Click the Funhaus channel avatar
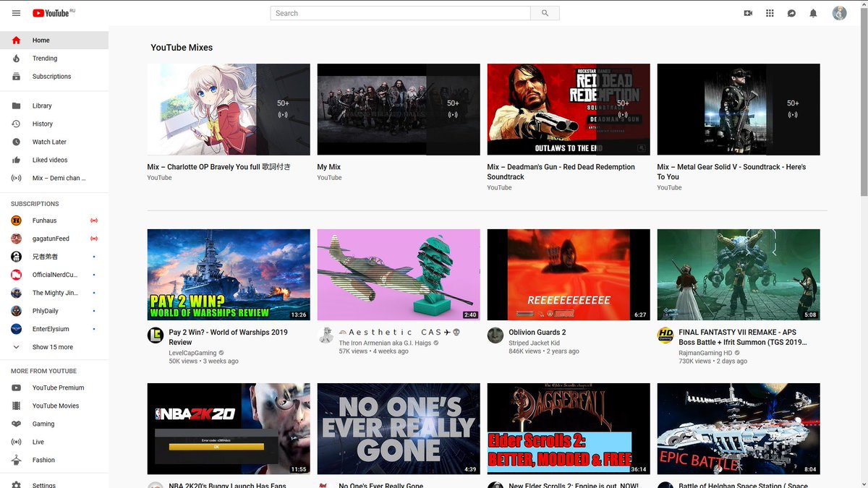This screenshot has height=488, width=868. tap(16, 221)
